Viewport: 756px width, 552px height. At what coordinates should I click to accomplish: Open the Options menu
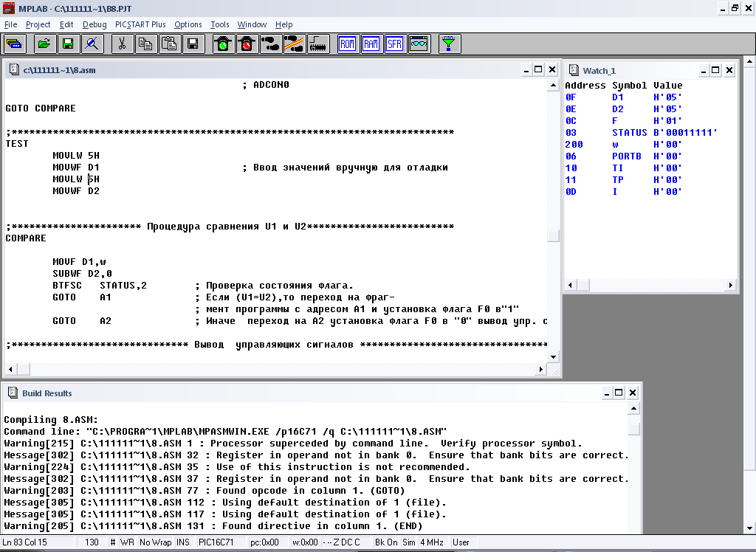pyautogui.click(x=188, y=24)
